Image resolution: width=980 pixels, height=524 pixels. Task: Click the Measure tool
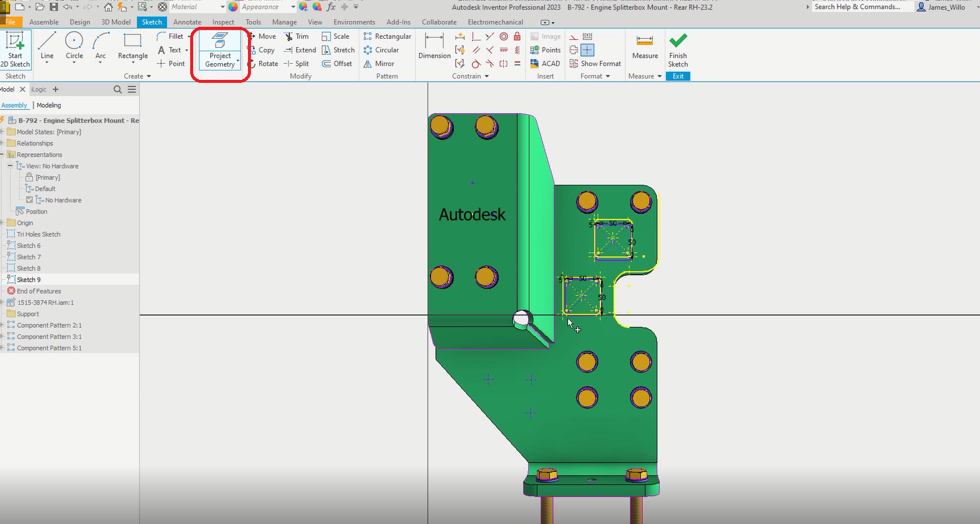click(x=645, y=46)
